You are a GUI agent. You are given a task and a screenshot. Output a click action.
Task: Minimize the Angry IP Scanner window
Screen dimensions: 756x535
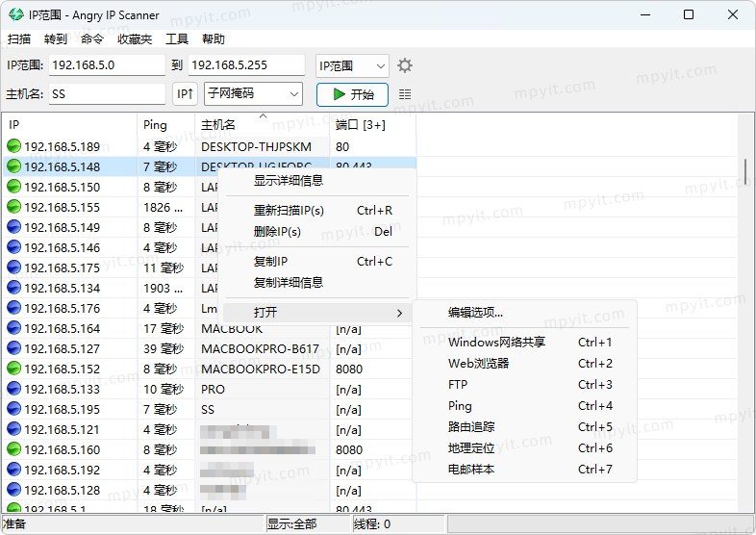pyautogui.click(x=645, y=15)
